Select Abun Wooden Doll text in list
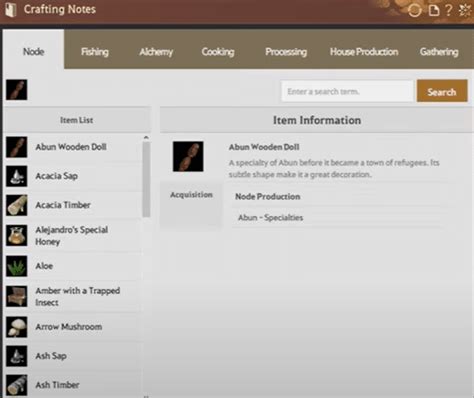This screenshot has height=398, width=474. coord(71,147)
